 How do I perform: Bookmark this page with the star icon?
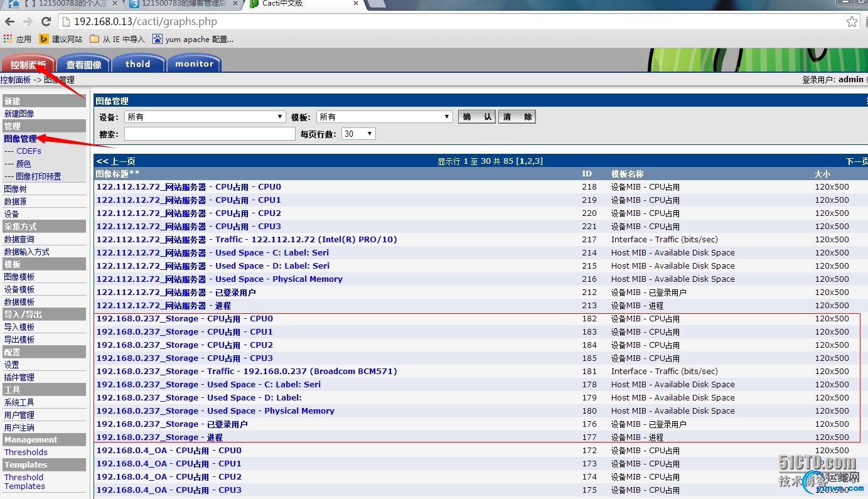point(852,22)
